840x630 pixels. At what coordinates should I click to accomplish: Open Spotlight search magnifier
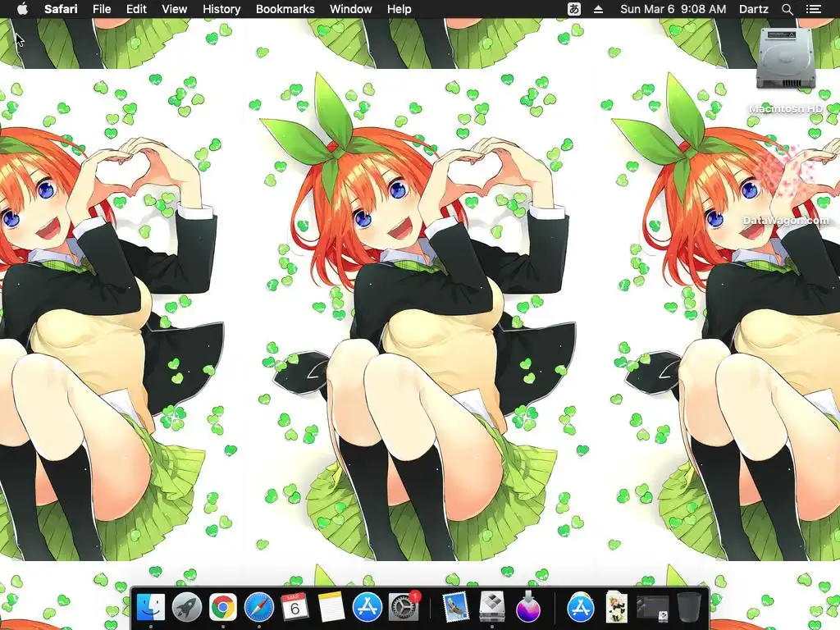pos(787,9)
